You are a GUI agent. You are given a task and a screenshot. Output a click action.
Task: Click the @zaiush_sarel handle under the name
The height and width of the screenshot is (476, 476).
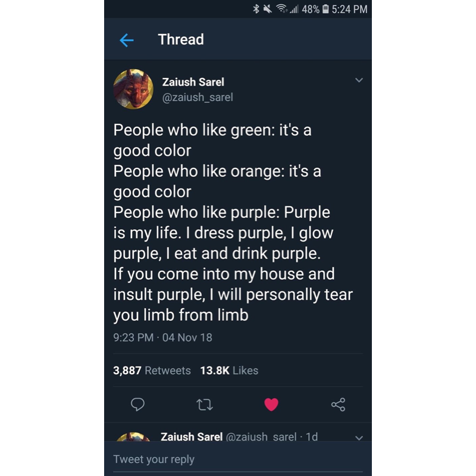198,97
